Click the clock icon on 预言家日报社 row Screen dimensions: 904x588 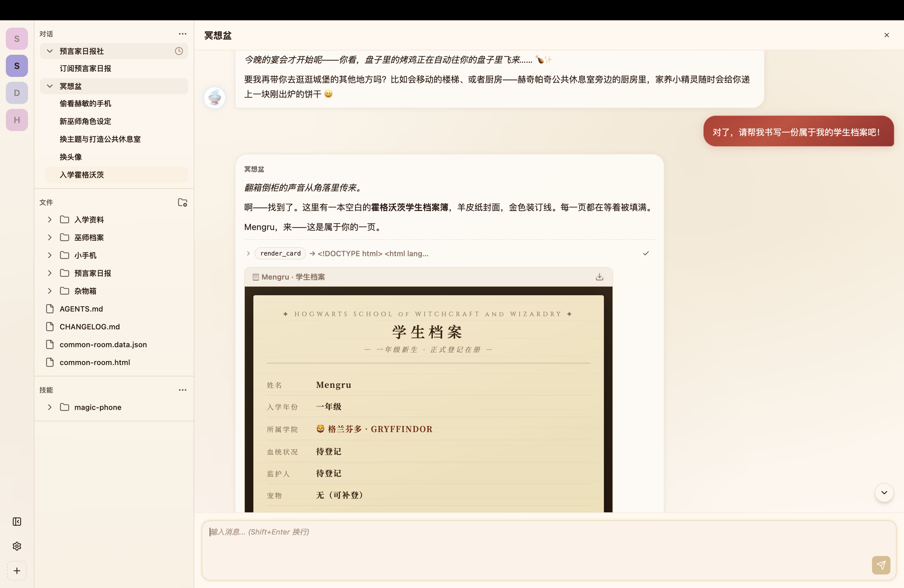179,51
